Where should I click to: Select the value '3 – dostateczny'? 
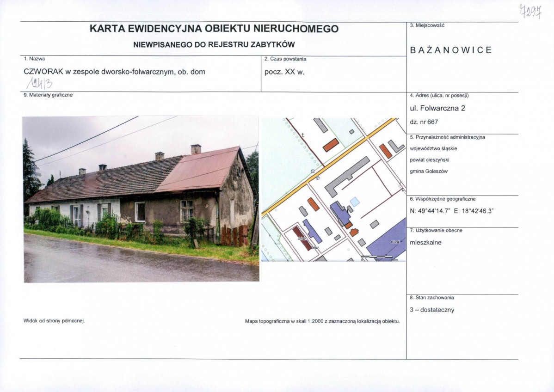click(432, 310)
